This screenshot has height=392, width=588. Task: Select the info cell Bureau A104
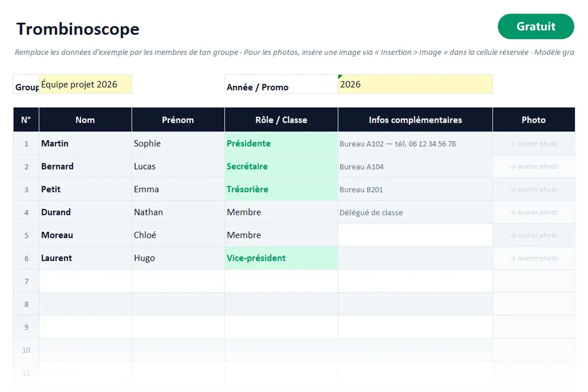pyautogui.click(x=415, y=167)
